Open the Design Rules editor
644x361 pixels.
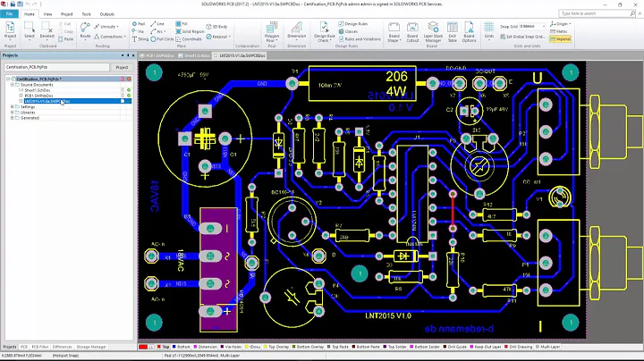coord(353,24)
